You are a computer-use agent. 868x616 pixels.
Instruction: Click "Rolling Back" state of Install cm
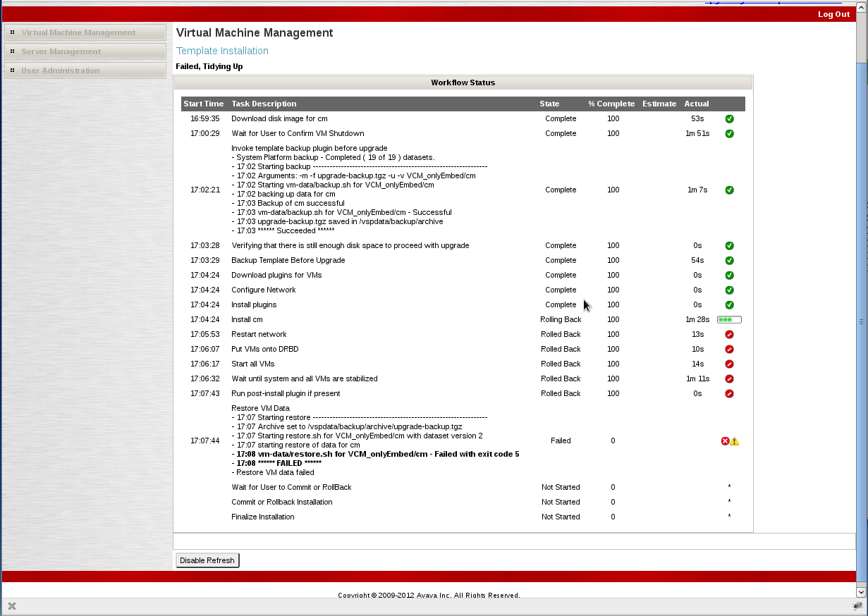(561, 320)
